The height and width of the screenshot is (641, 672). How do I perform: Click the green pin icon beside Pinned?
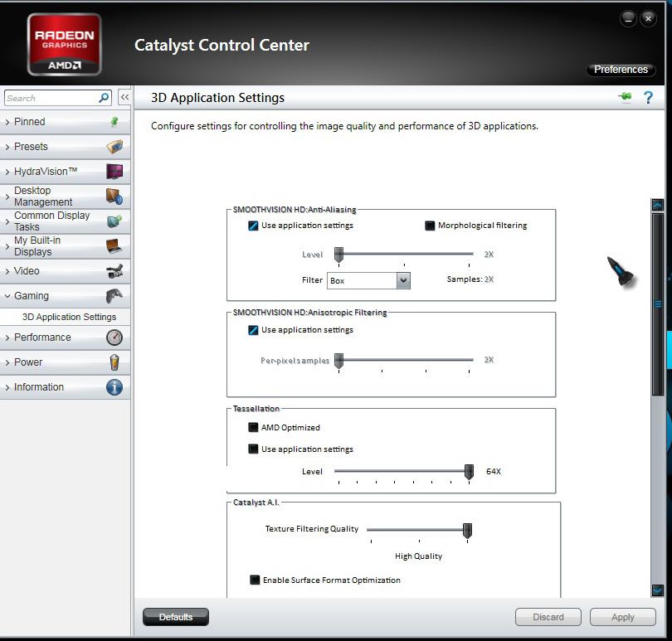click(114, 122)
